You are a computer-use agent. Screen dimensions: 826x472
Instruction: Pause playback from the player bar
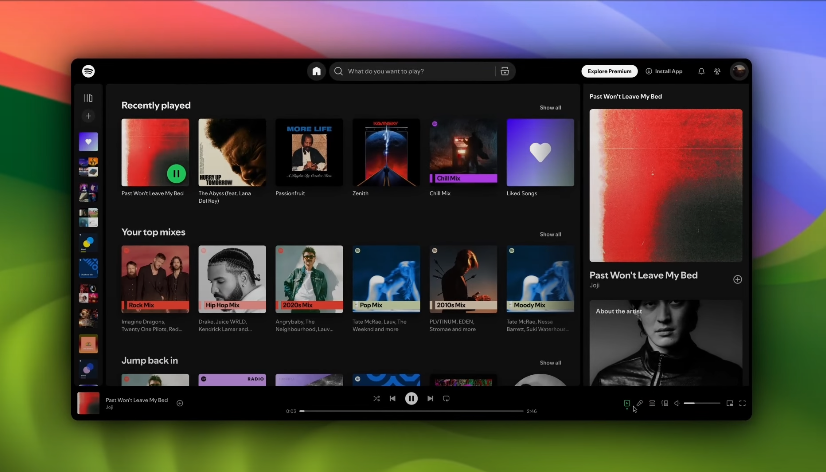[x=411, y=399]
